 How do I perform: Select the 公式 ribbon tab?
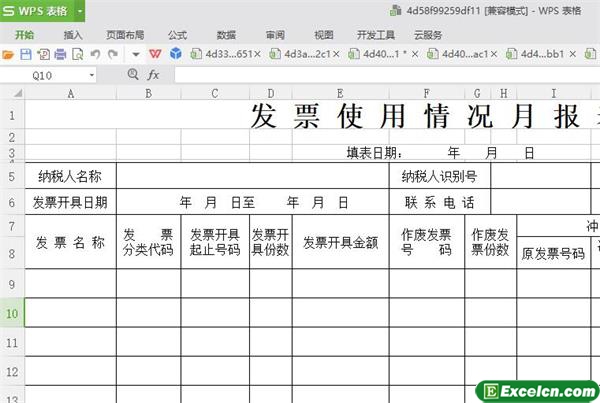(x=177, y=34)
